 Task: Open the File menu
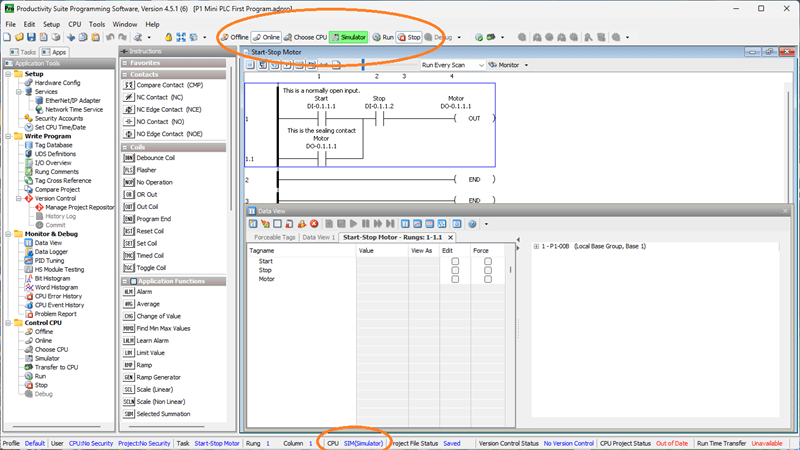[11, 24]
